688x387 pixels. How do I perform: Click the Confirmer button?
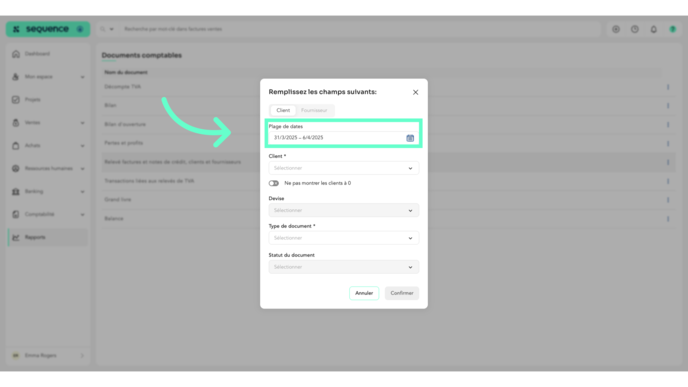[401, 293]
